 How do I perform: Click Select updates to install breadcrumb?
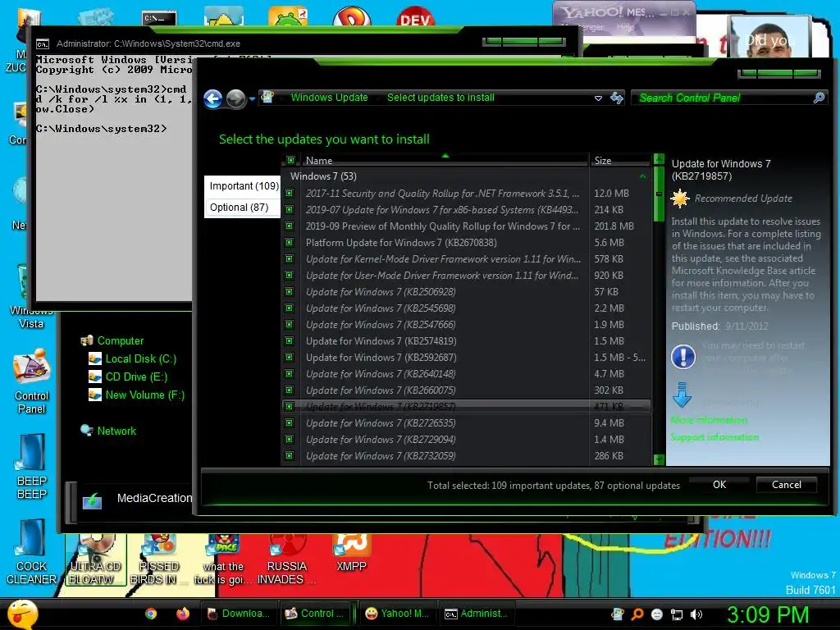[441, 98]
